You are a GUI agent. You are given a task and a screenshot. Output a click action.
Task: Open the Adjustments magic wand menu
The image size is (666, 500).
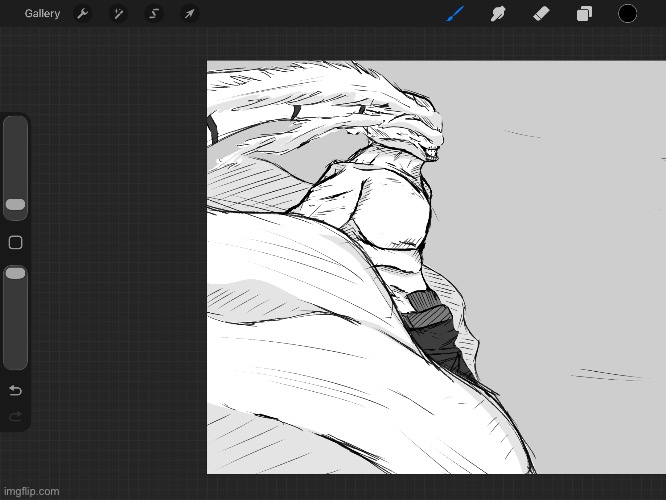[x=118, y=14]
